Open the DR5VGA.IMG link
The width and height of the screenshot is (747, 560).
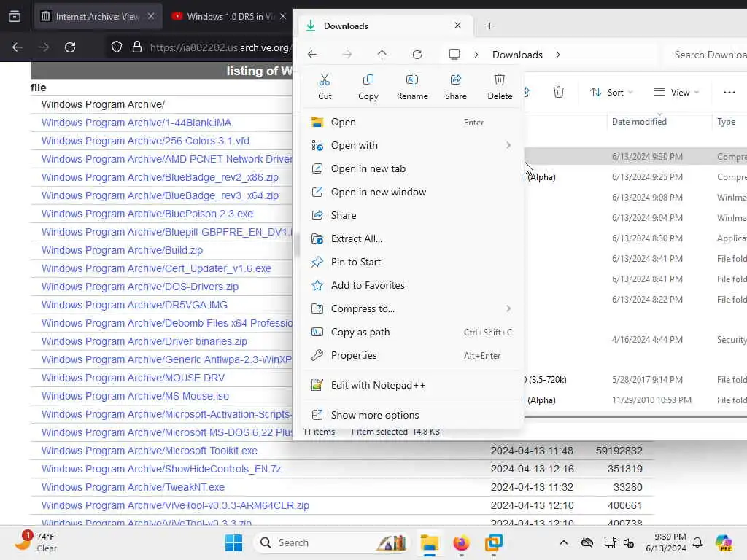point(134,305)
